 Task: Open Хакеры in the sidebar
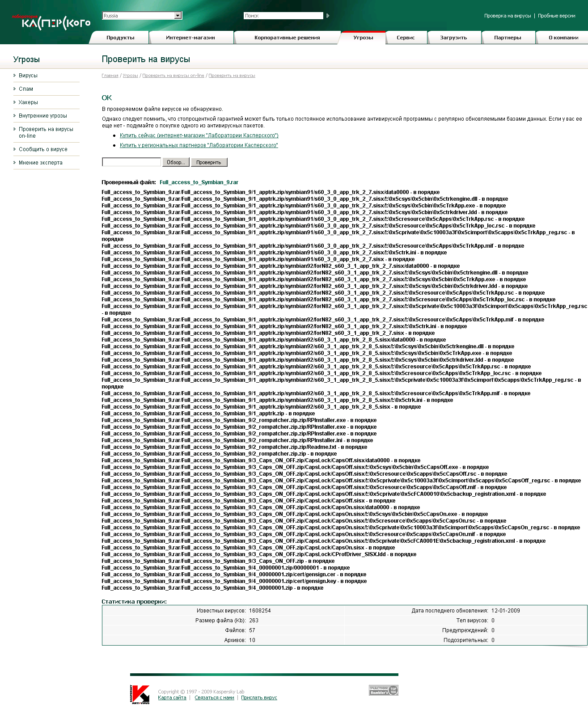28,102
